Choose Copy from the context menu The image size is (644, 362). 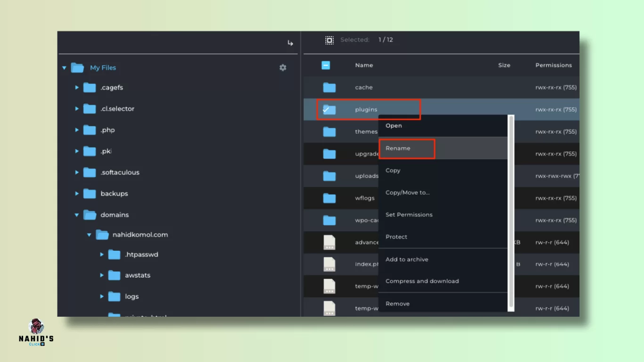tap(443, 170)
